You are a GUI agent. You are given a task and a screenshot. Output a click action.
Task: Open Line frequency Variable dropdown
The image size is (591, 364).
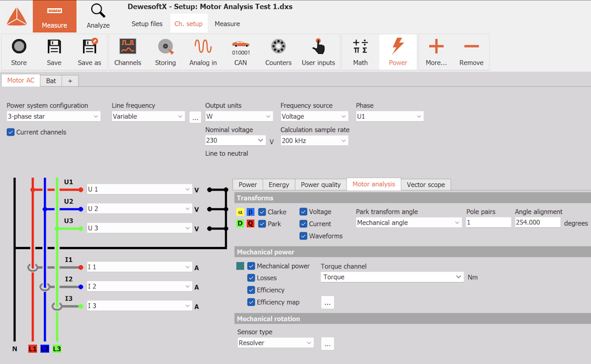pyautogui.click(x=148, y=117)
